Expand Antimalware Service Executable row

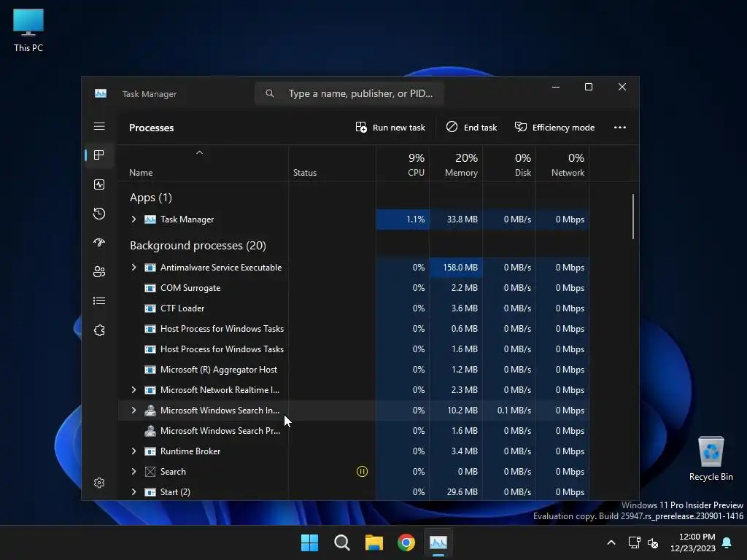(x=134, y=267)
